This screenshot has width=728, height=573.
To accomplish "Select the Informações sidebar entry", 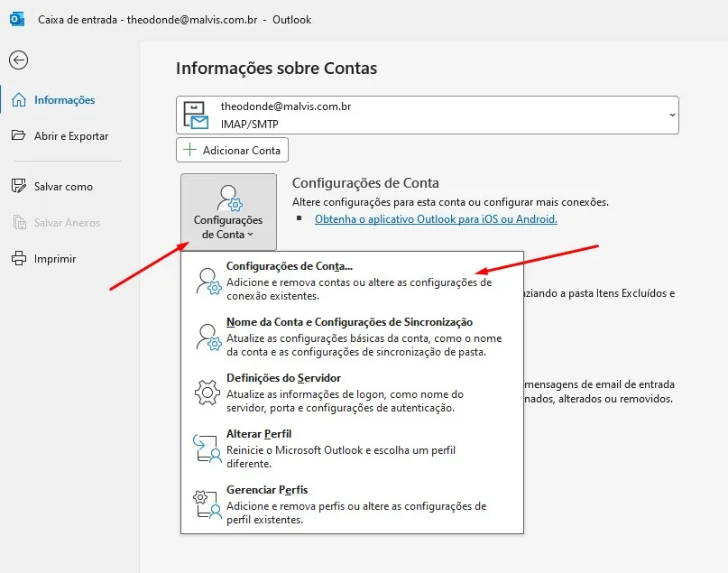I will click(x=64, y=99).
